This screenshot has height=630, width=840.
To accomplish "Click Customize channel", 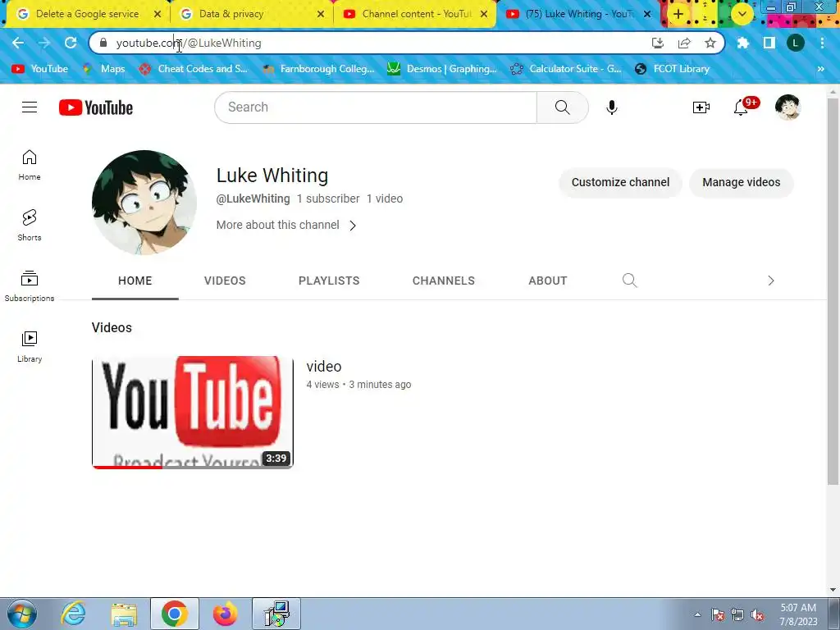I will [x=620, y=182].
